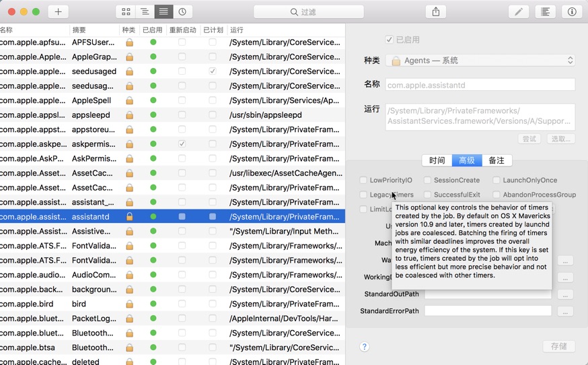Image resolution: width=588 pixels, height=365 pixels.
Task: Click the StandardErrorPath input field
Action: tap(488, 311)
